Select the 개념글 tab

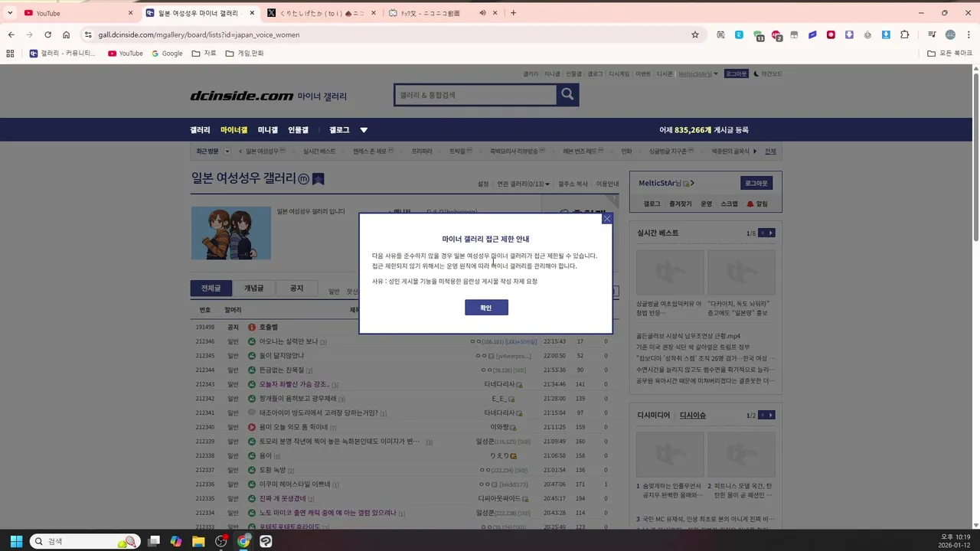click(x=253, y=289)
